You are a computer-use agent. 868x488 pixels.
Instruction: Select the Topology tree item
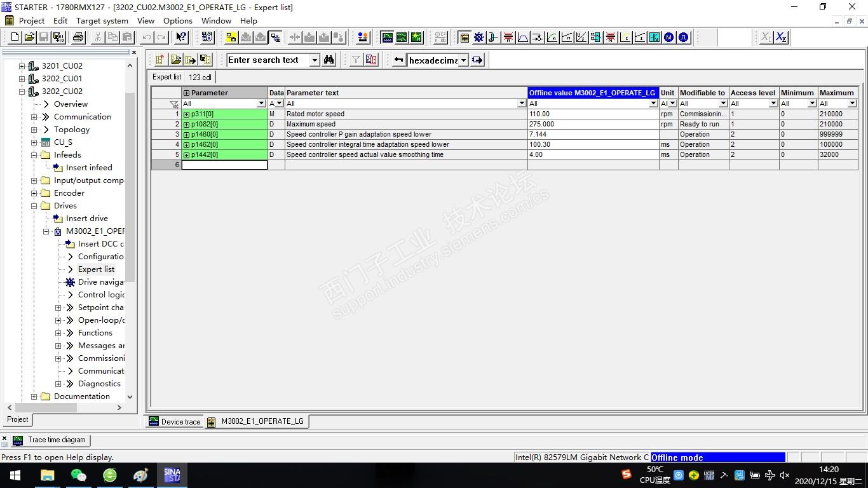pos(72,130)
